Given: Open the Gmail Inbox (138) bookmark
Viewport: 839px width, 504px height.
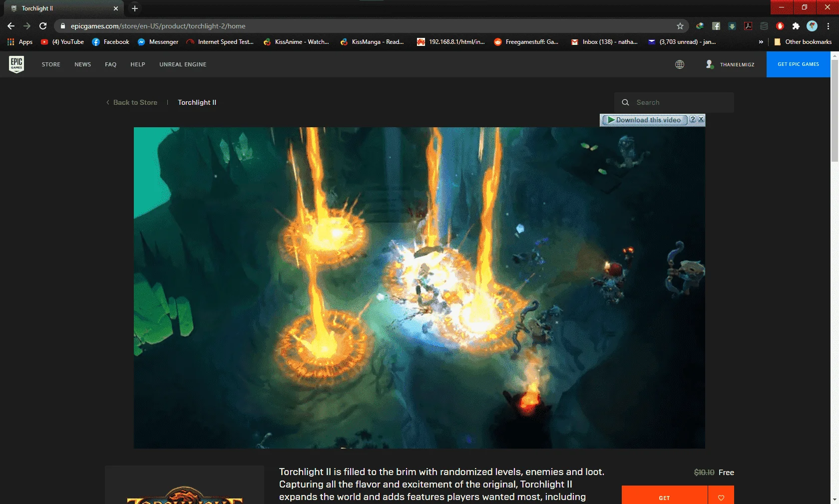Looking at the screenshot, I should coord(604,42).
